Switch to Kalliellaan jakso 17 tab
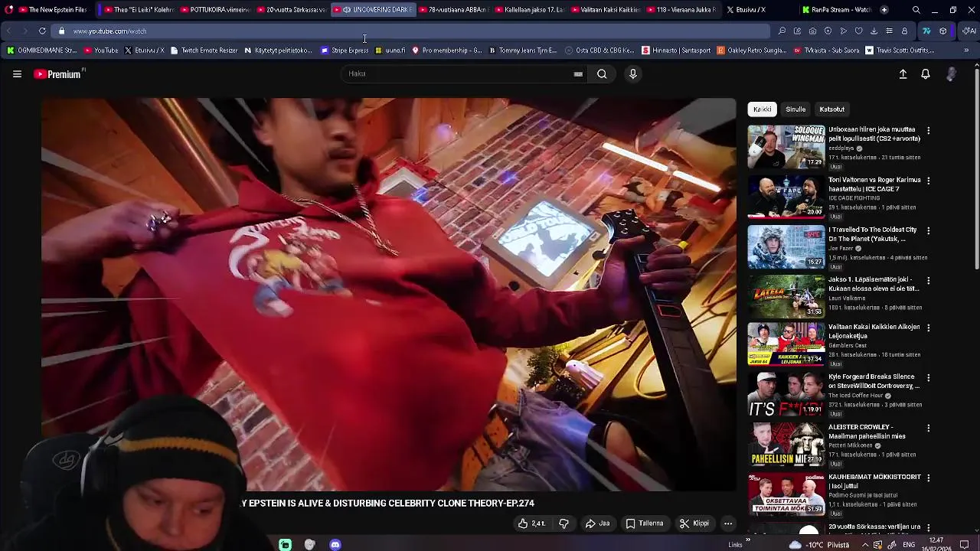The height and width of the screenshot is (551, 980). [530, 10]
